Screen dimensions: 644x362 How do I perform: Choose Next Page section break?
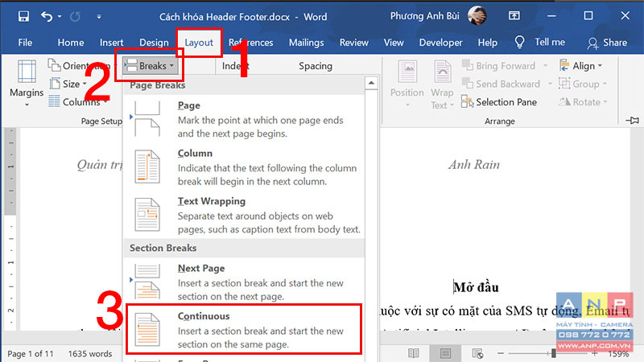244,282
